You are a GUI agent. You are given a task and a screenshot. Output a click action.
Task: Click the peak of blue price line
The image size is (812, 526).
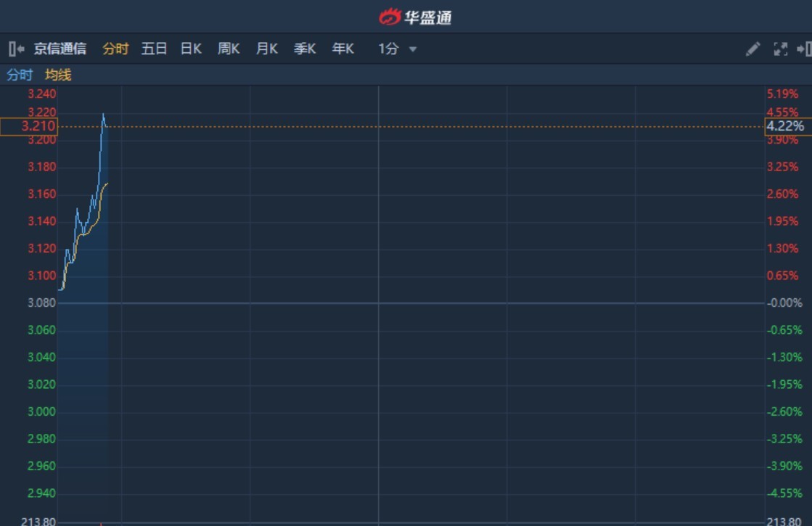103,114
